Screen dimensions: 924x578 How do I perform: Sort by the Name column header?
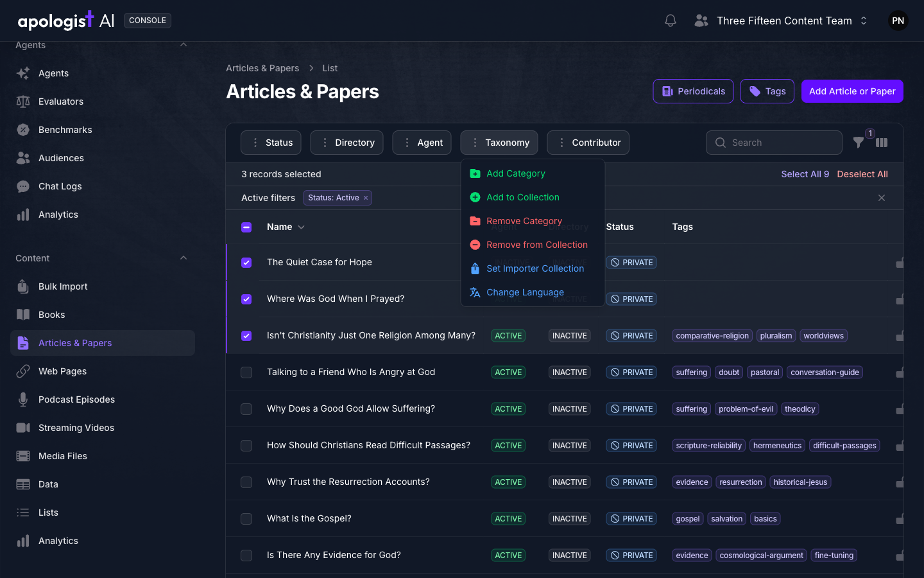pos(286,227)
